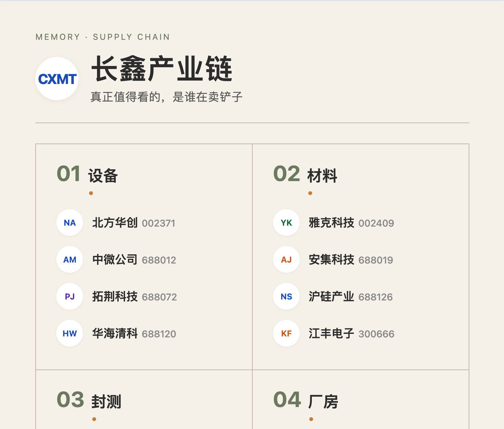
Task: Click stock code 002371
Action: 158,223
